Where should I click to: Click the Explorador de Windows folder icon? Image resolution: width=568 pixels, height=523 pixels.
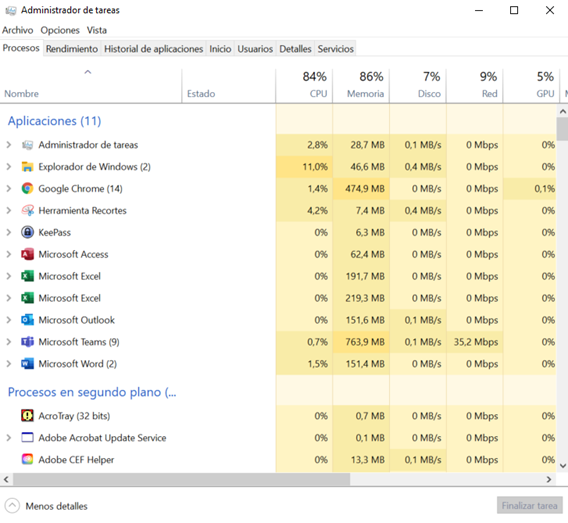[28, 167]
